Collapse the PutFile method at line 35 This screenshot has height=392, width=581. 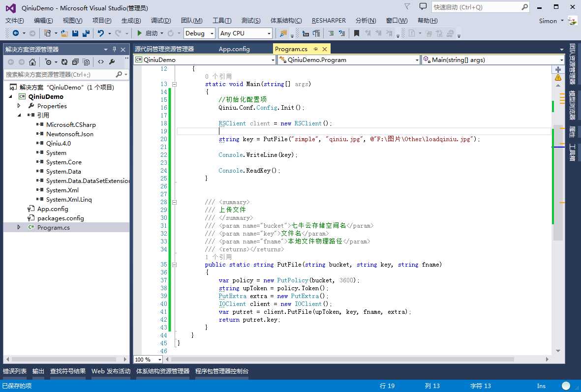coord(174,265)
